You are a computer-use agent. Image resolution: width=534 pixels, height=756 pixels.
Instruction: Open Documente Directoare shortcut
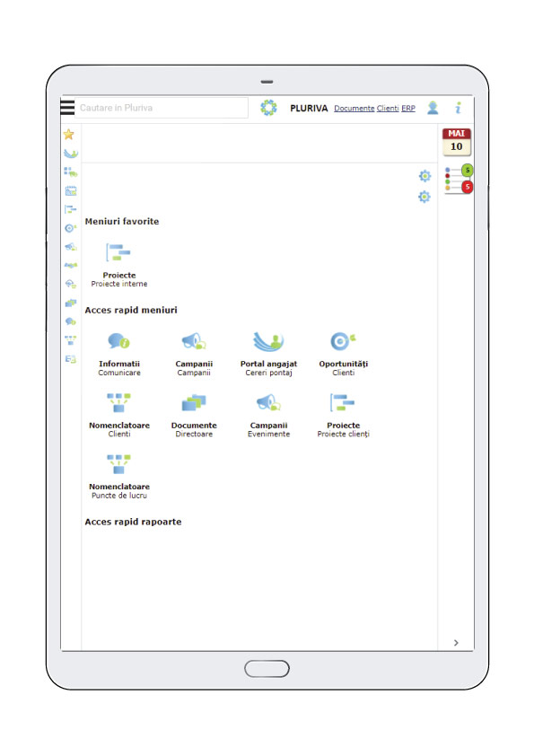pos(194,415)
